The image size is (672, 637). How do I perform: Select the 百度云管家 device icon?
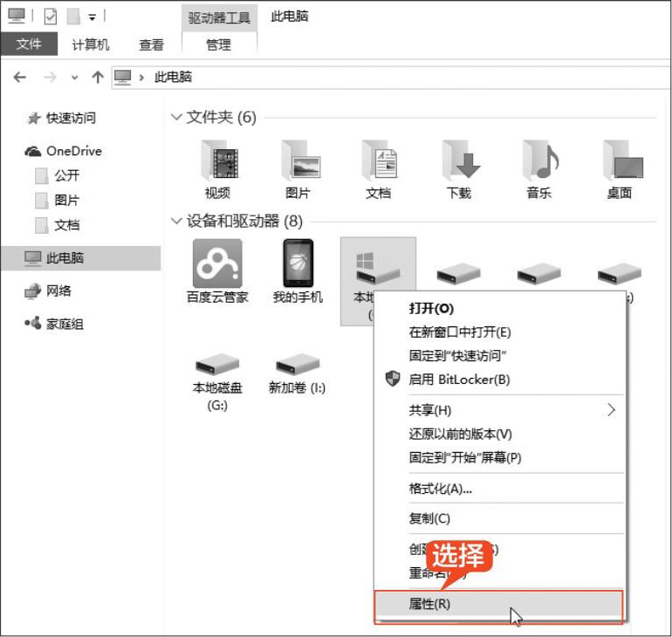coord(217,263)
